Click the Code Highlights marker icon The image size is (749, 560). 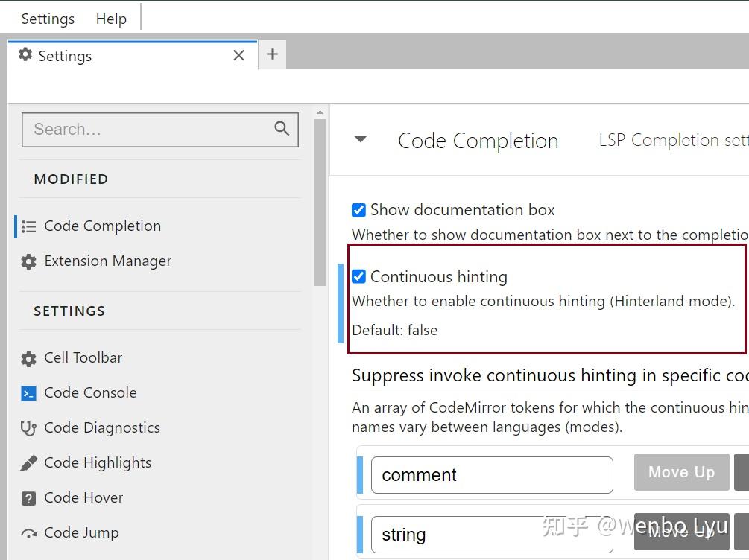point(28,463)
